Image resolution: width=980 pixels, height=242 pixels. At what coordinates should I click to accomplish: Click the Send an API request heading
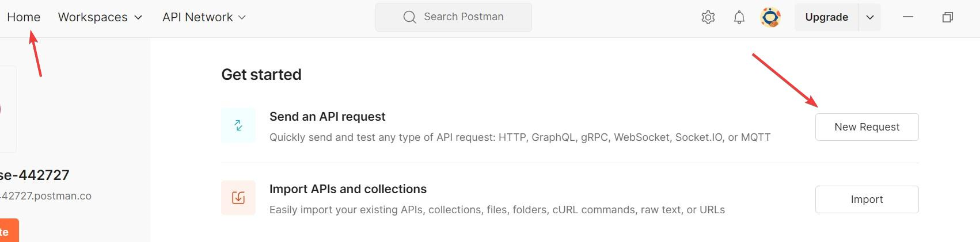(x=327, y=117)
